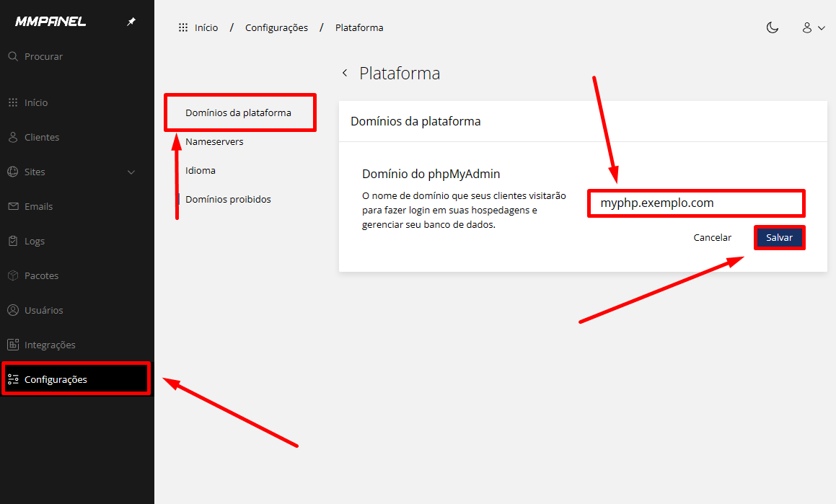The width and height of the screenshot is (836, 504).
Task: Click the breadcrumb grid icon
Action: [183, 27]
